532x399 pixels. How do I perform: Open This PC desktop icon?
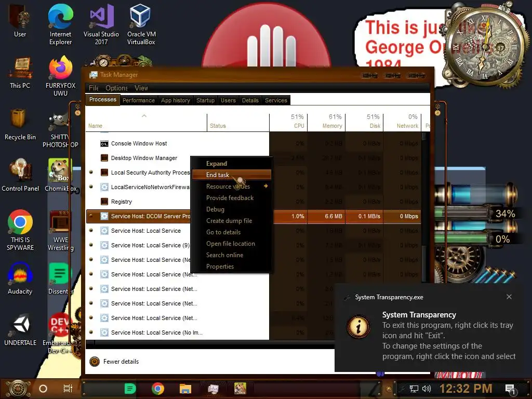coord(20,73)
